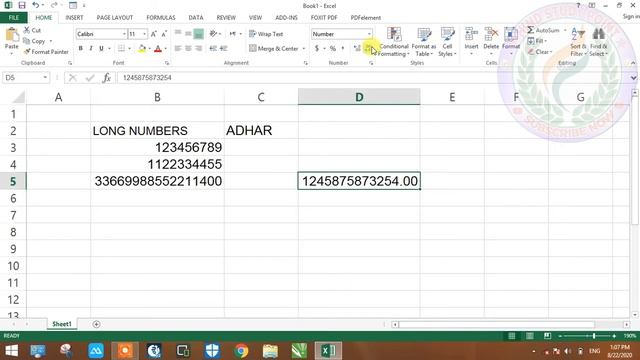This screenshot has width=640, height=360.
Task: Activate the Format Painter brush
Action: click(27, 52)
